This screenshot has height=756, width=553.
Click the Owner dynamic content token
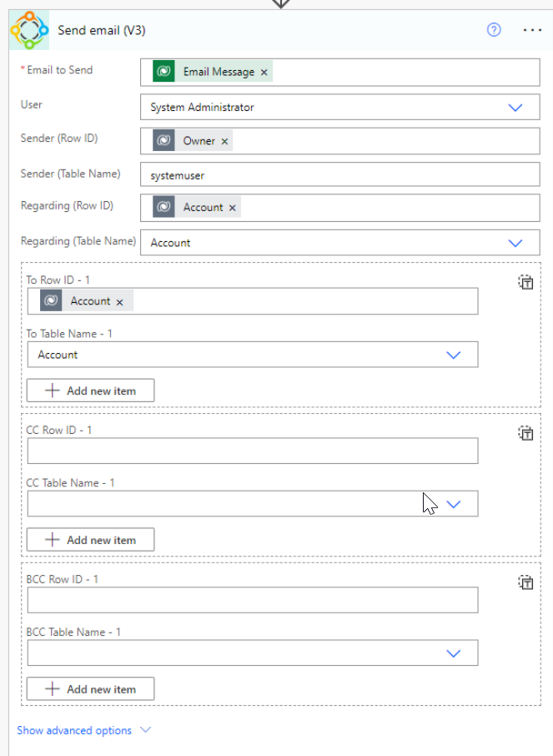(193, 141)
